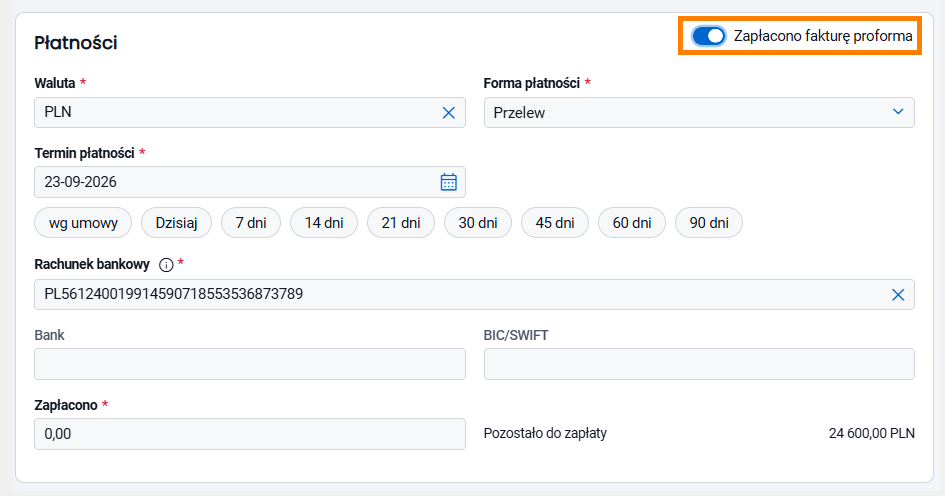This screenshot has height=496, width=945.
Task: Select the 30 dni chip
Action: click(478, 223)
